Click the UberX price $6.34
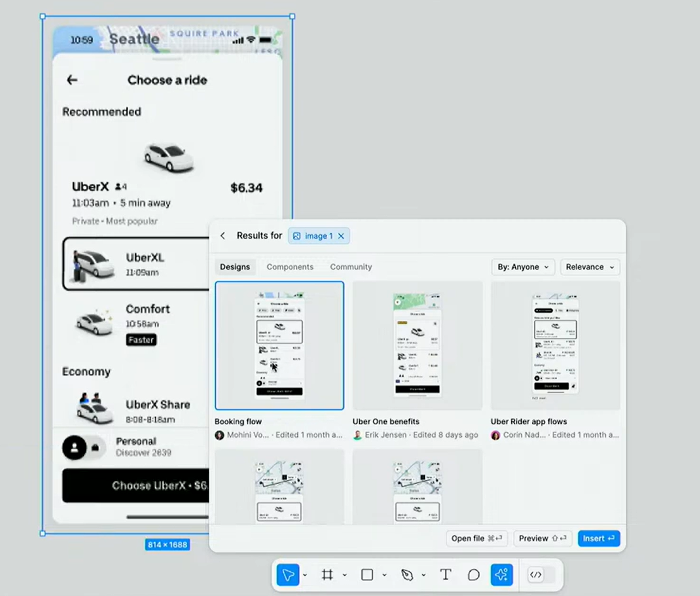 (246, 188)
